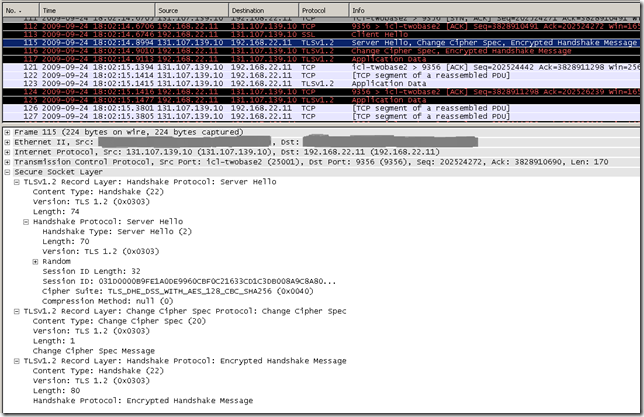The width and height of the screenshot is (644, 417).
Task: Select packet 123 Application Data row
Action: tap(321, 84)
